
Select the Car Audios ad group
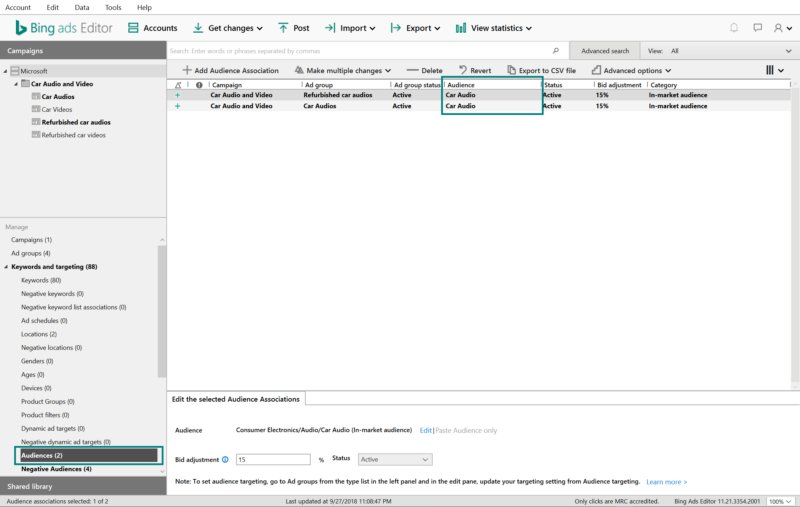tap(58, 96)
